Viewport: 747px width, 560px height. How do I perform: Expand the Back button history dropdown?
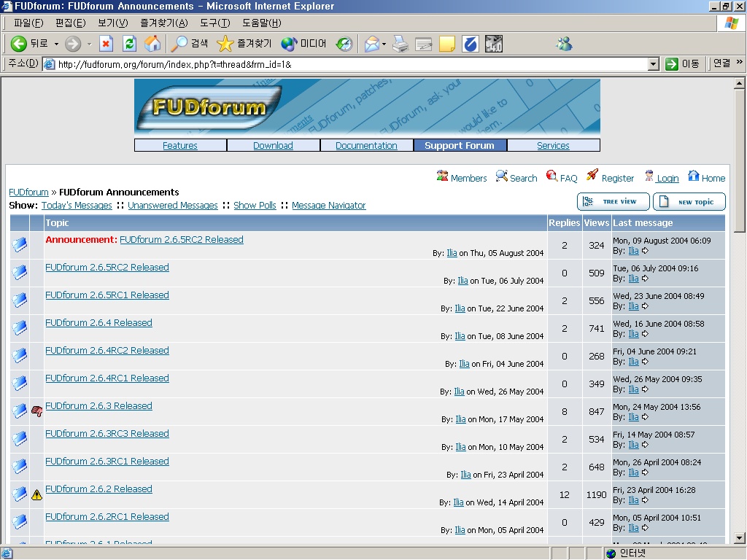[x=56, y=44]
